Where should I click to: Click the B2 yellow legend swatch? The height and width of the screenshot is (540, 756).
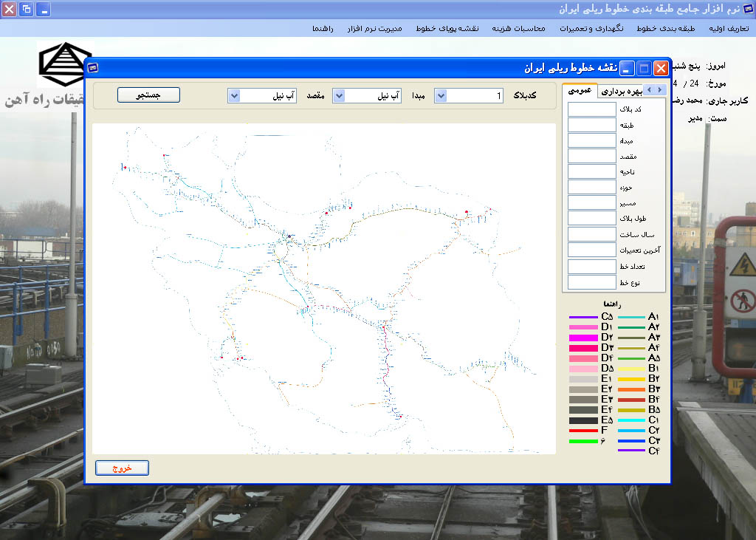point(631,379)
